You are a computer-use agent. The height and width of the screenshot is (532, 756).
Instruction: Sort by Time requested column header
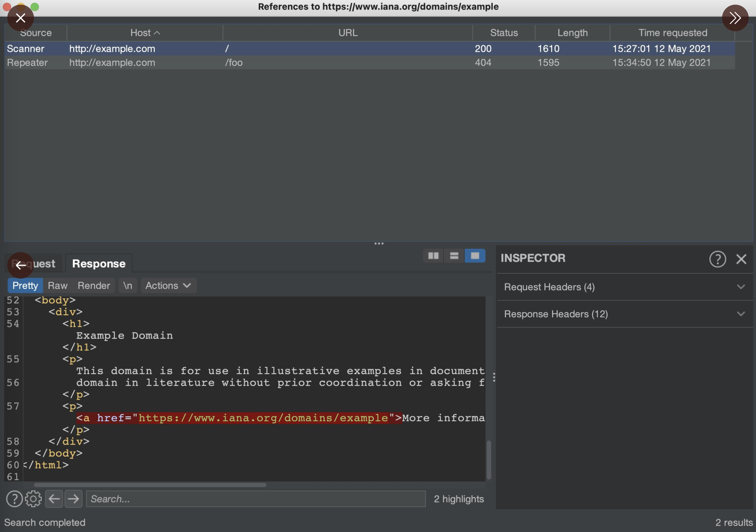tap(672, 33)
